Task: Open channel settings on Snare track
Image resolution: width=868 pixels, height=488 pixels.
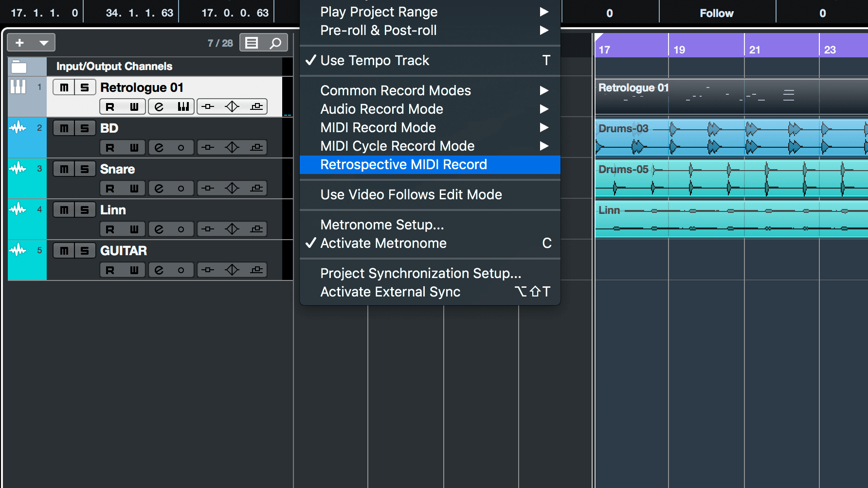Action: click(x=159, y=188)
